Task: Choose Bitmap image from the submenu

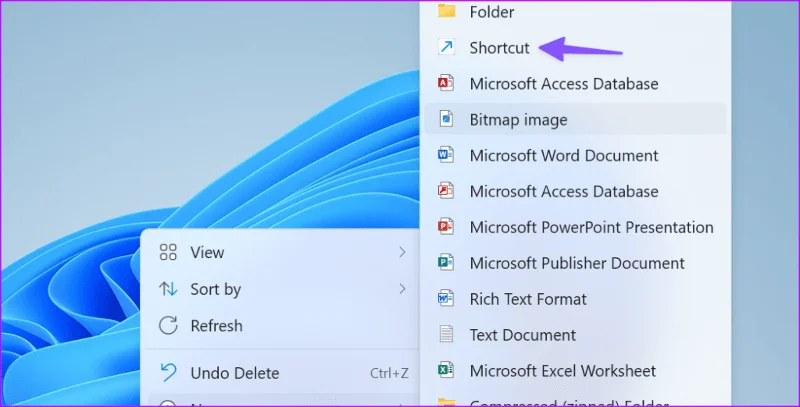Action: [575, 119]
